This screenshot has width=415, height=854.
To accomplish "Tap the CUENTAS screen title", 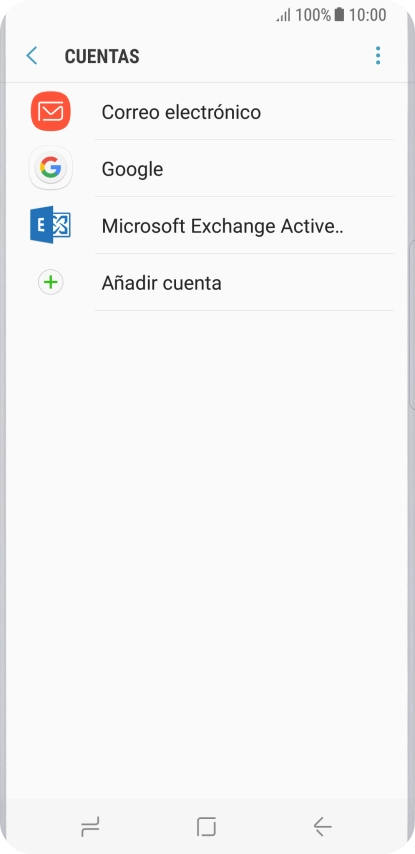I will click(x=102, y=56).
